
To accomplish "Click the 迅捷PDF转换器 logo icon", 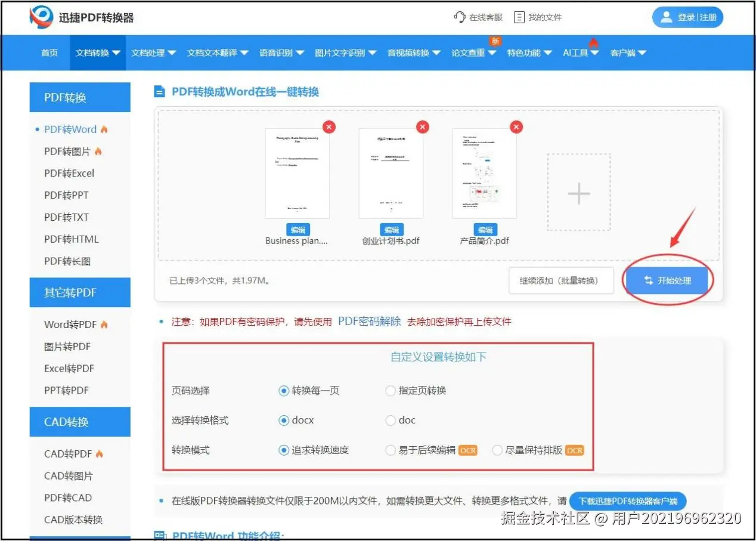I will 41,17.
